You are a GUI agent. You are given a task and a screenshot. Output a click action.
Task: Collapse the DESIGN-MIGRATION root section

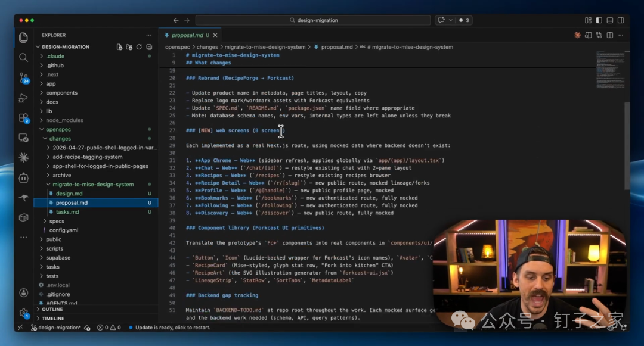(38, 47)
